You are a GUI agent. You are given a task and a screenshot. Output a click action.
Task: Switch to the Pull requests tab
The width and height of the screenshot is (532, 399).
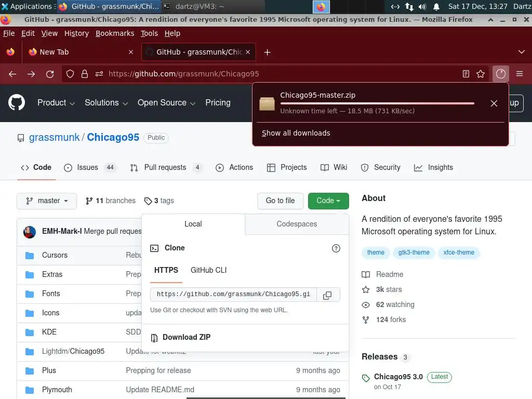click(x=166, y=168)
